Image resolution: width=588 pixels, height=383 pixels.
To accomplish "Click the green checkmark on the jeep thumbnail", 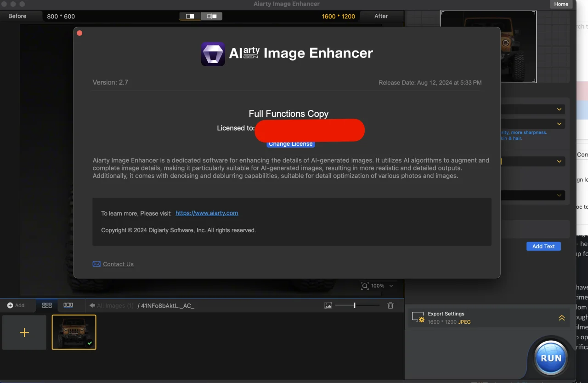I will point(90,343).
